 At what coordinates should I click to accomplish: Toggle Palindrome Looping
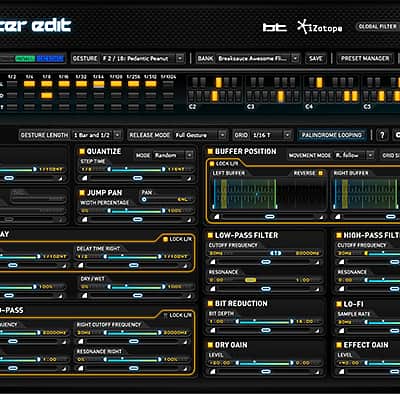click(x=332, y=135)
